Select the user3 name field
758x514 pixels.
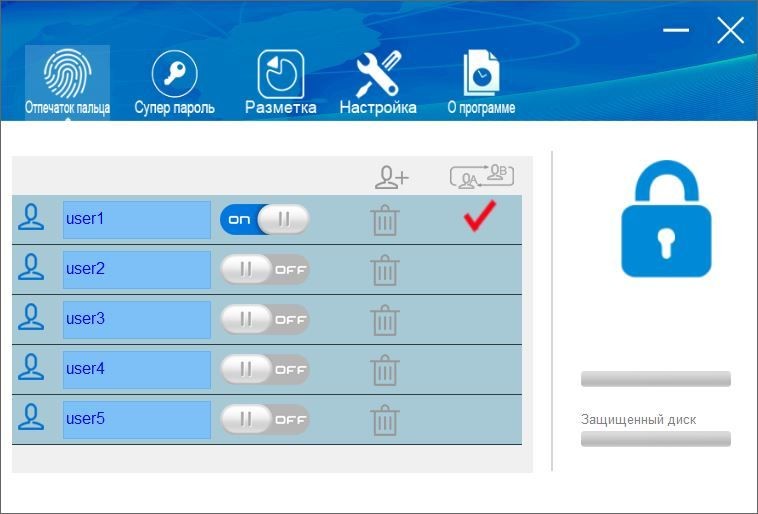137,320
